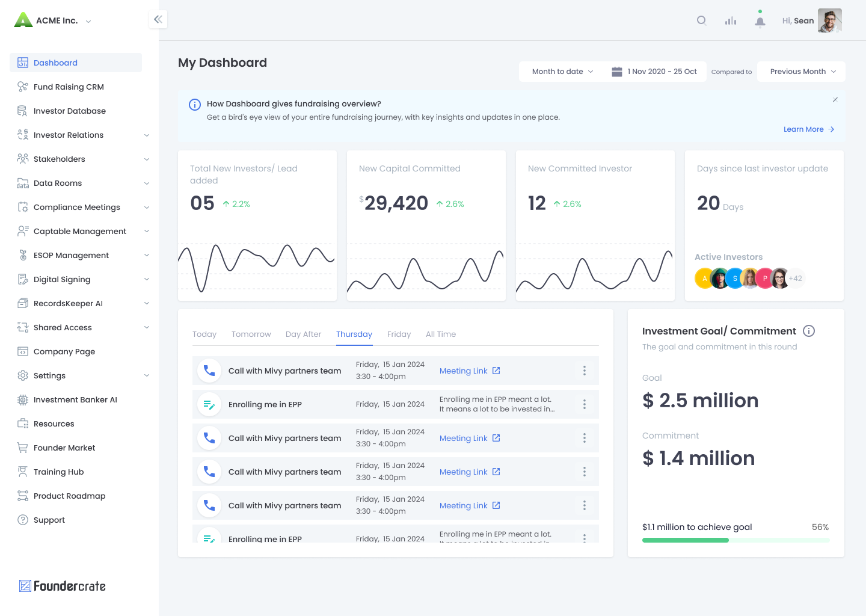Screen dimensions: 866x616
Task: Open the notifications bell
Action: 760,21
